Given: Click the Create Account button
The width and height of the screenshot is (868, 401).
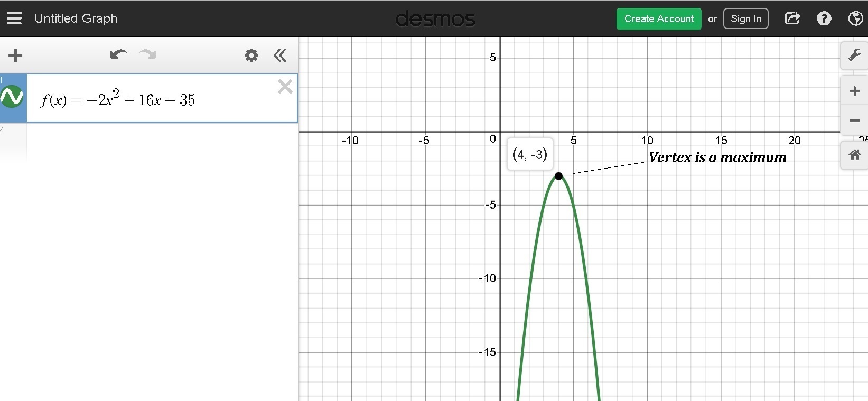Looking at the screenshot, I should click(x=659, y=19).
